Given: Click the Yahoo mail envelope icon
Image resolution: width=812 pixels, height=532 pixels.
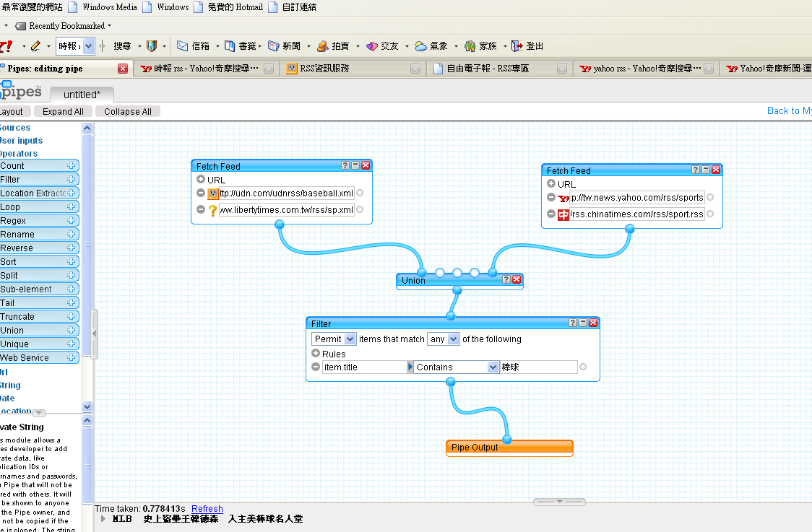Looking at the screenshot, I should (x=182, y=46).
